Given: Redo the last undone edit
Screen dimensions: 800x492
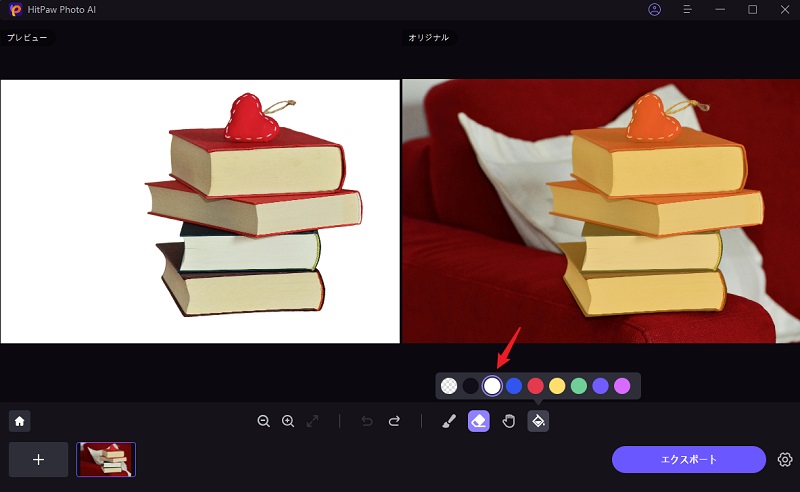Looking at the screenshot, I should [394, 422].
